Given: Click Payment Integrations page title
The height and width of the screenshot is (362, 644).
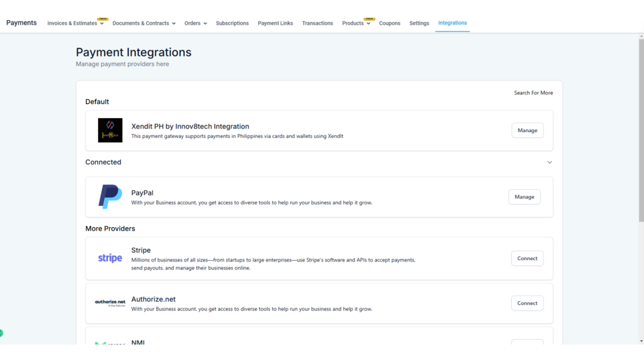Looking at the screenshot, I should (x=133, y=52).
